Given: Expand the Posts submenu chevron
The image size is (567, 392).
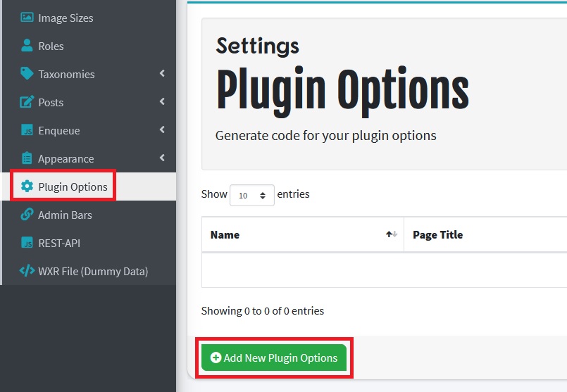Looking at the screenshot, I should (162, 102).
